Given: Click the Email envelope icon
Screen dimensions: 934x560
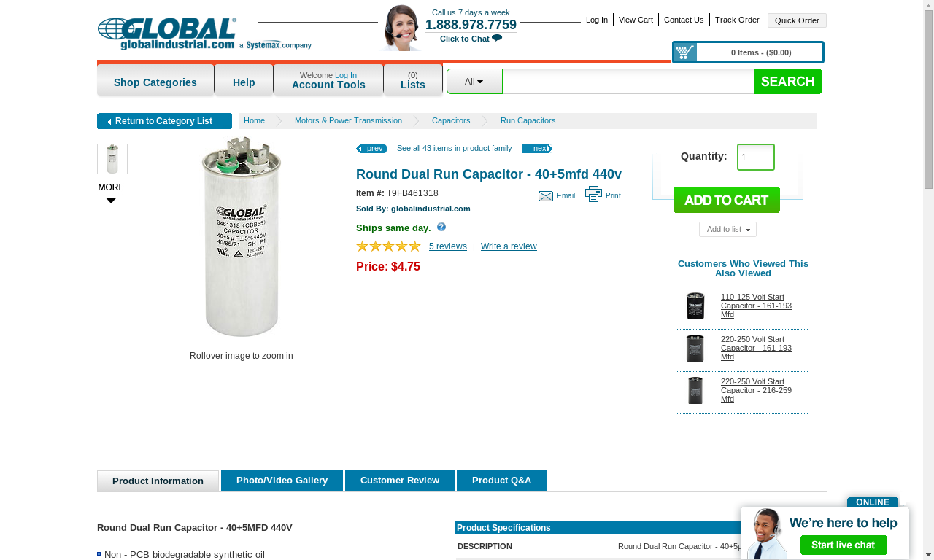Looking at the screenshot, I should click(546, 195).
